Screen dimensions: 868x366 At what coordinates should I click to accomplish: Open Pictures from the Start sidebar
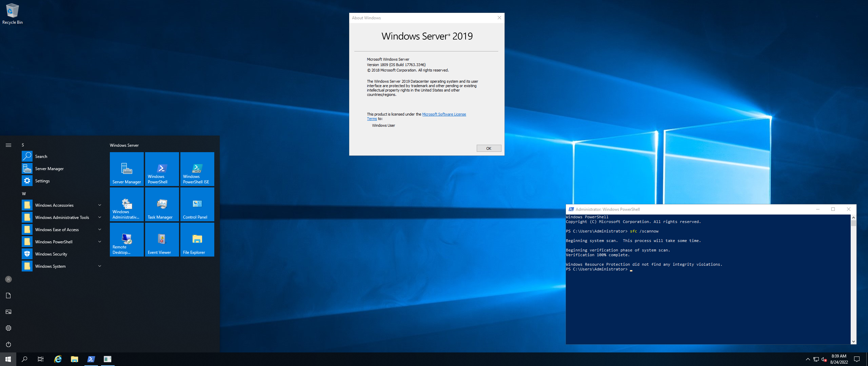point(8,312)
